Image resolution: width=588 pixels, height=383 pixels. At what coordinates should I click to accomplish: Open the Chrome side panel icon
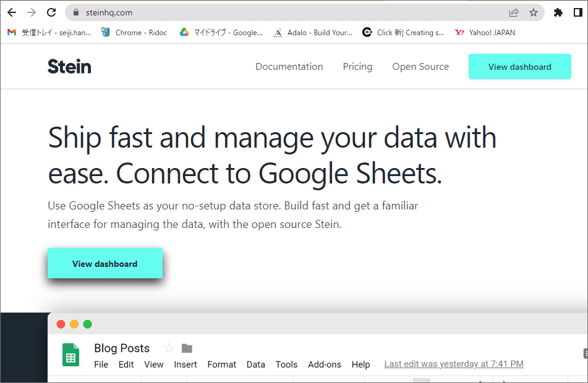pos(579,12)
